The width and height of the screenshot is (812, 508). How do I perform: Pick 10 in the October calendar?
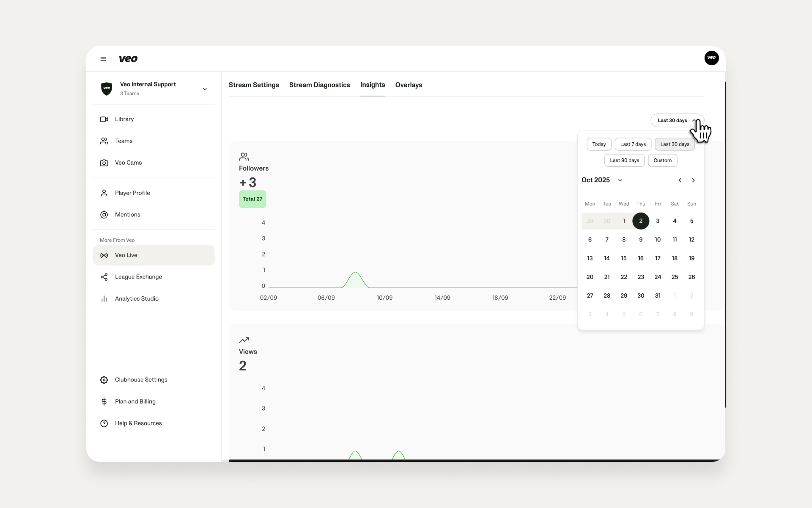tap(658, 240)
